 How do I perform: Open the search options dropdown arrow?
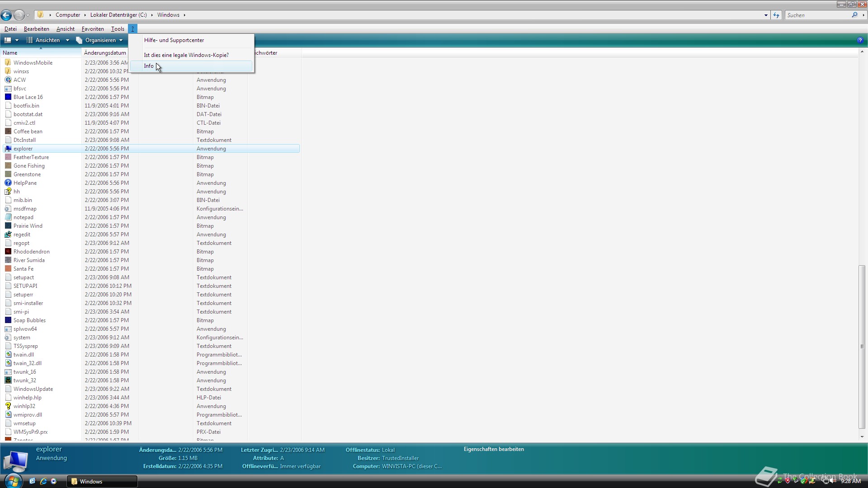point(863,15)
